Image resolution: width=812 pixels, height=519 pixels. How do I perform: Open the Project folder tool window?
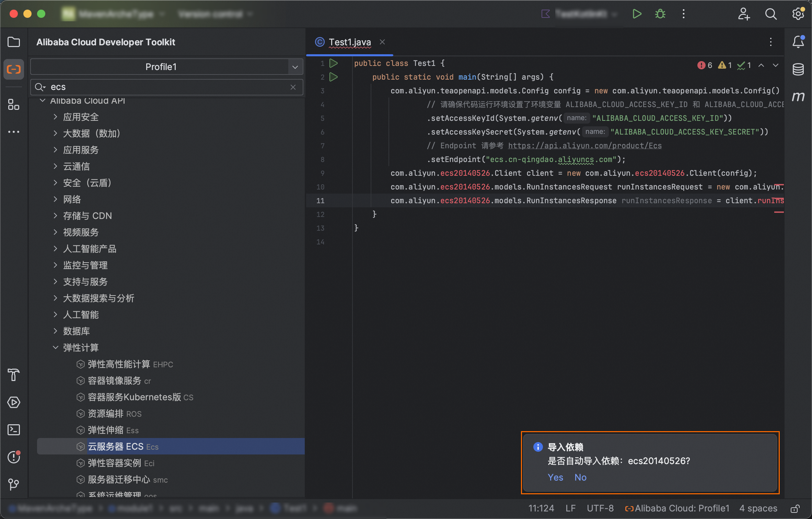click(x=14, y=42)
